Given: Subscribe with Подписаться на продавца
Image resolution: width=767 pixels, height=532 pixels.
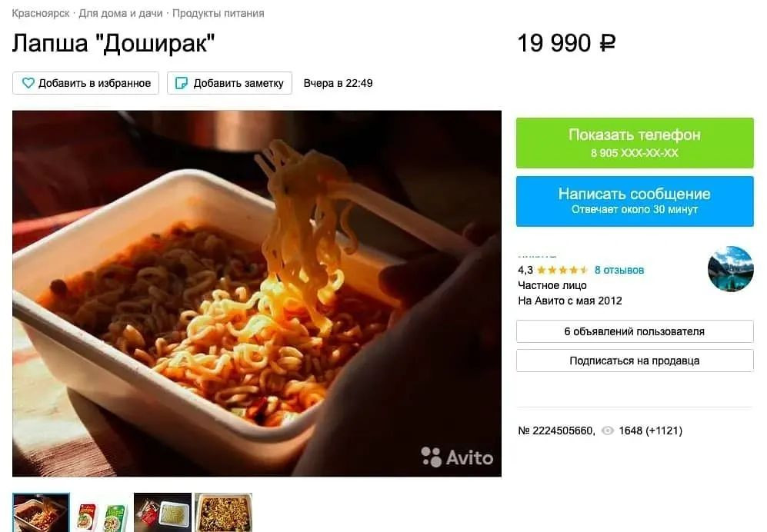Looking at the screenshot, I should (635, 361).
